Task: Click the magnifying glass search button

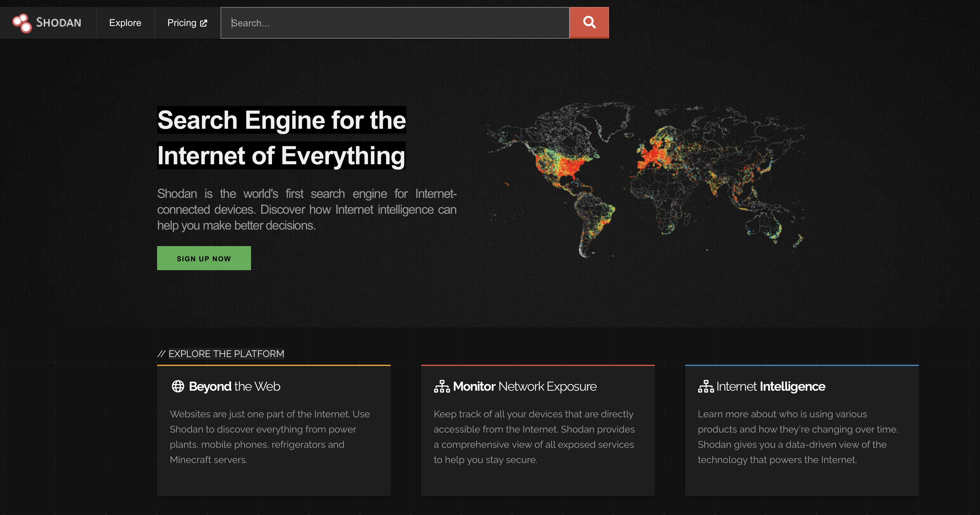Action: tap(589, 23)
